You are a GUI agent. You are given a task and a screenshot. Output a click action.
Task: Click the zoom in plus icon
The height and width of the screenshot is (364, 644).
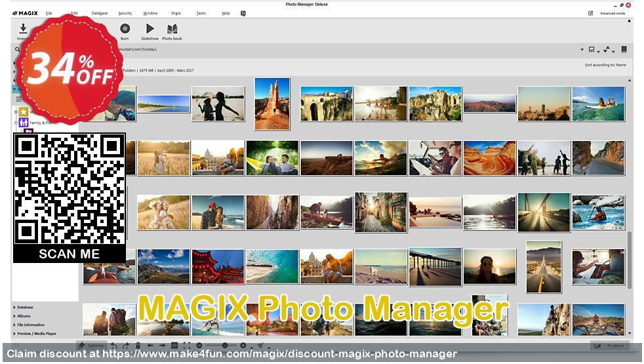[243, 346]
